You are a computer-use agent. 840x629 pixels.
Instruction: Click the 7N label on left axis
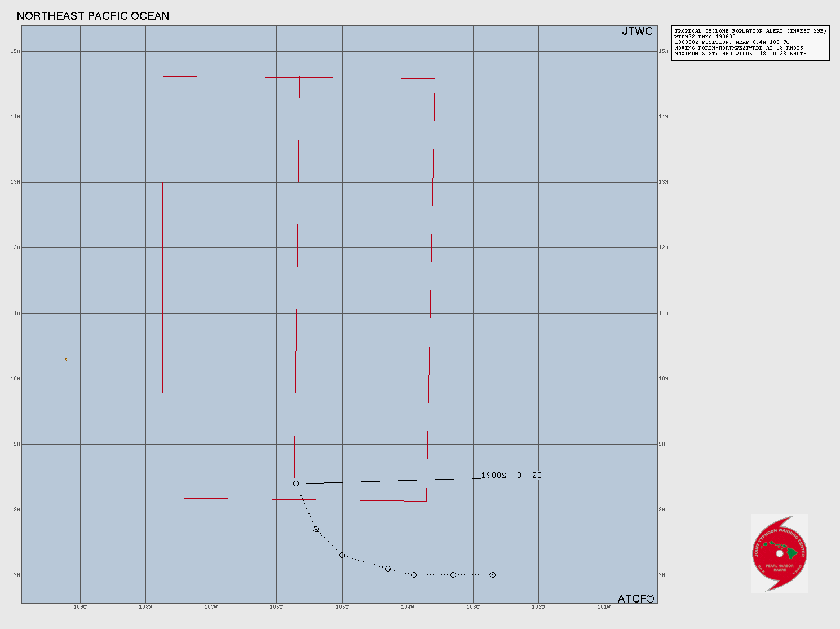[x=16, y=575]
